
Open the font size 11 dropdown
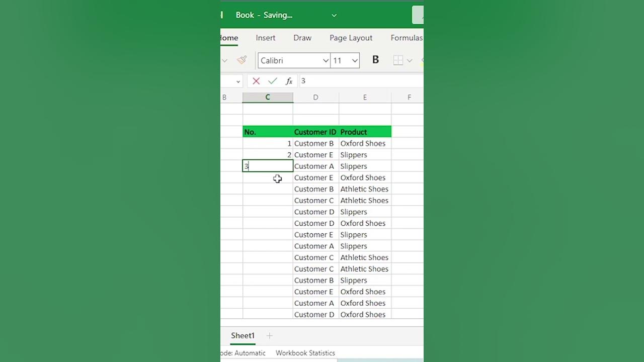(x=355, y=61)
